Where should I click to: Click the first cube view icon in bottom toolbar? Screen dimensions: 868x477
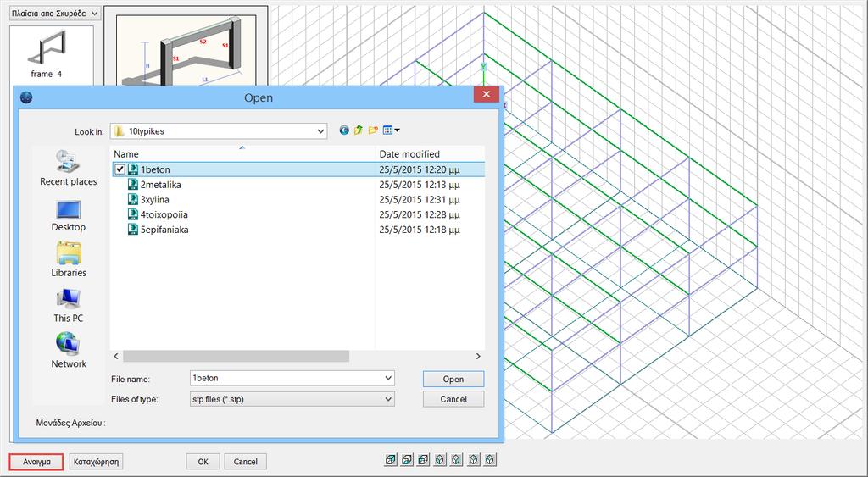(x=391, y=459)
